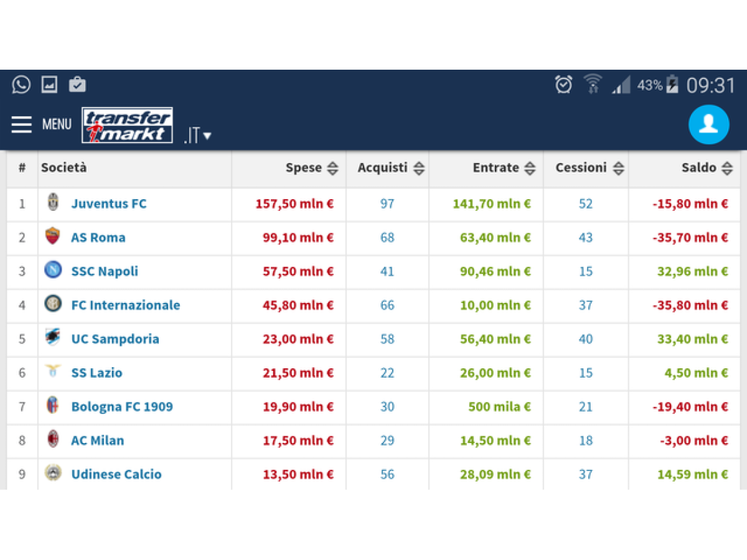The height and width of the screenshot is (560, 747).
Task: Click the SSC Napoli club crest
Action: pos(53,270)
